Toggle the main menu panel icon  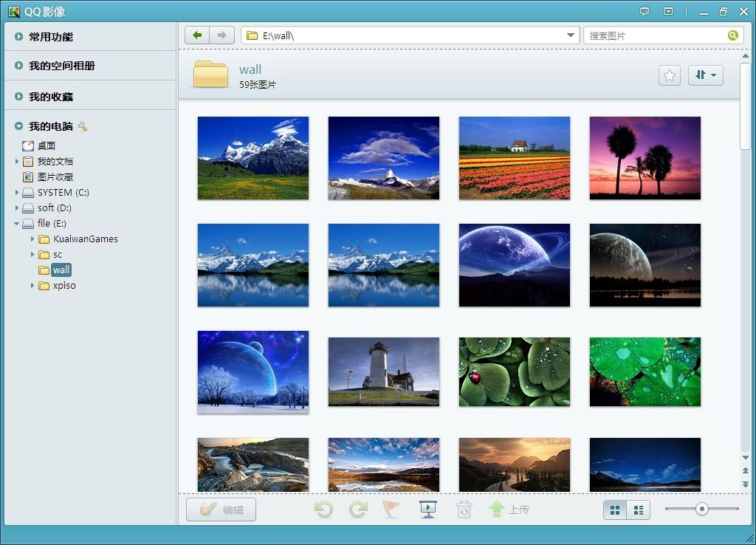668,11
